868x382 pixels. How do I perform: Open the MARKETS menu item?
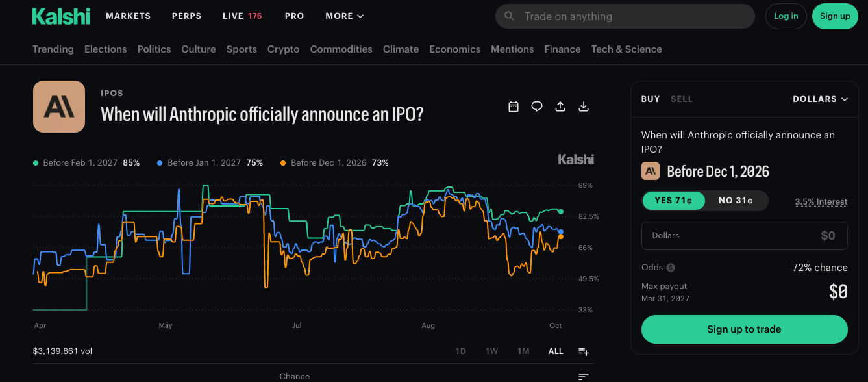(128, 16)
